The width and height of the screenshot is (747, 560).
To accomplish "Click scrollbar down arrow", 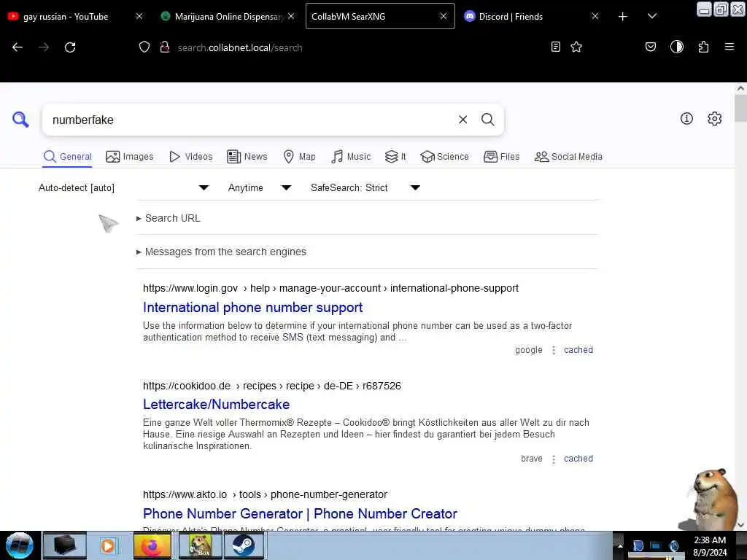I will click(x=740, y=525).
